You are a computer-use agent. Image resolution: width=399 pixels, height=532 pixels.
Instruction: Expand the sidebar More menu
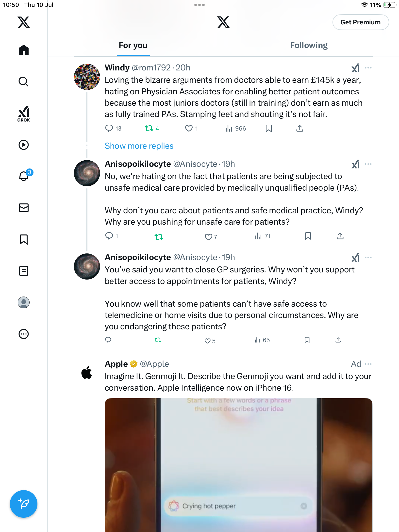(x=24, y=334)
